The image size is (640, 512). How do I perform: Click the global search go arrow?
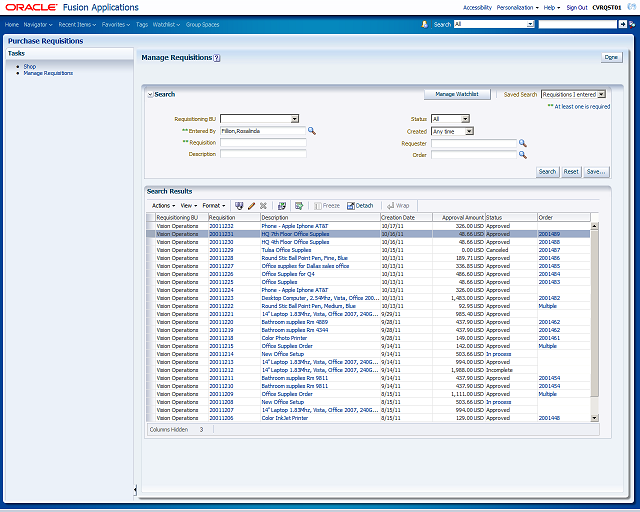(x=622, y=24)
